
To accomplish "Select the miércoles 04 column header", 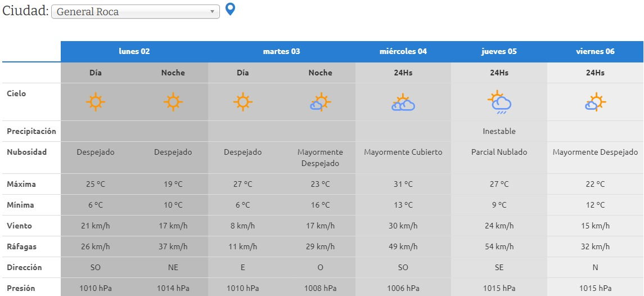I will tap(403, 51).
